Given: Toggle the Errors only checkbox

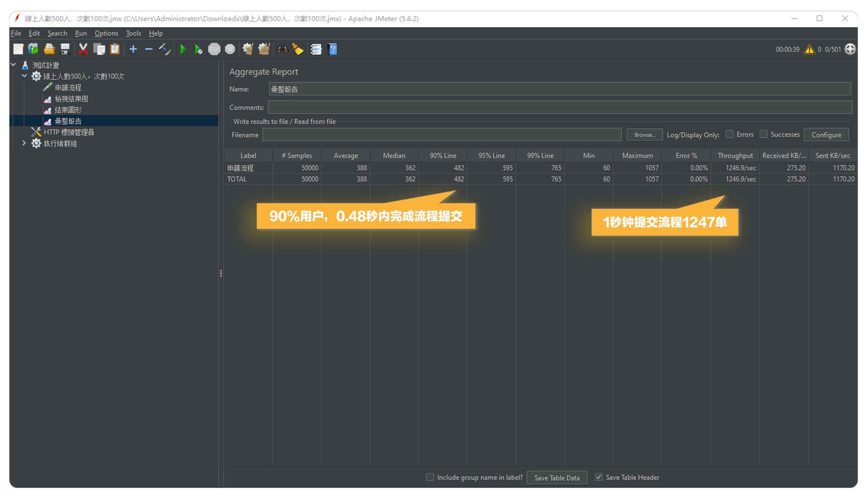Looking at the screenshot, I should tap(729, 134).
